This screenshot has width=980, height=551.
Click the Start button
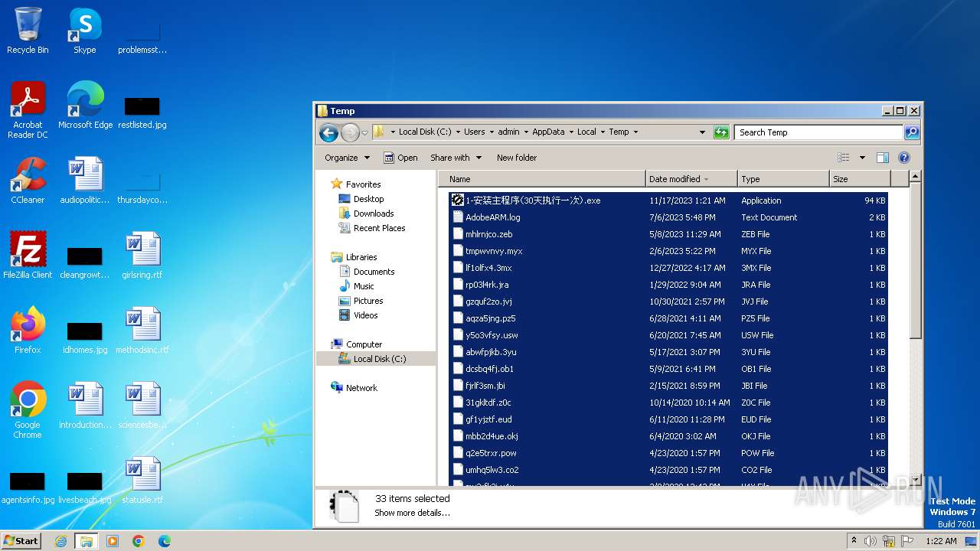point(21,540)
